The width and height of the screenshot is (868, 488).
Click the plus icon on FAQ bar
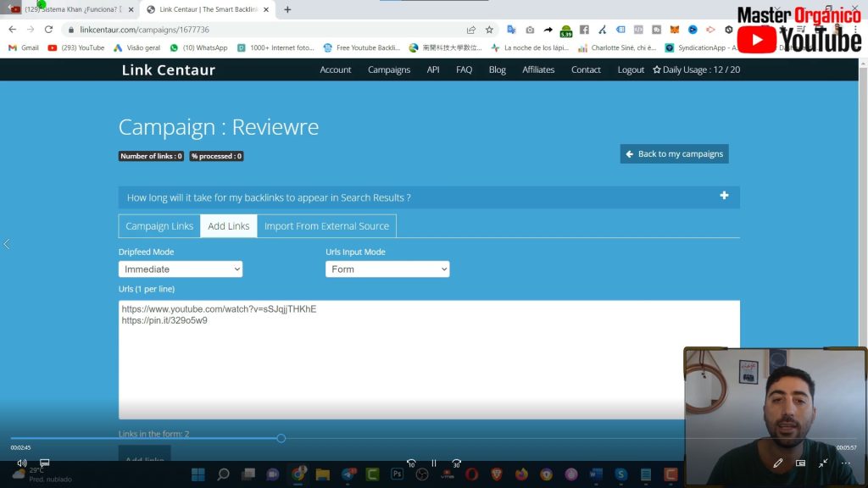coord(724,196)
